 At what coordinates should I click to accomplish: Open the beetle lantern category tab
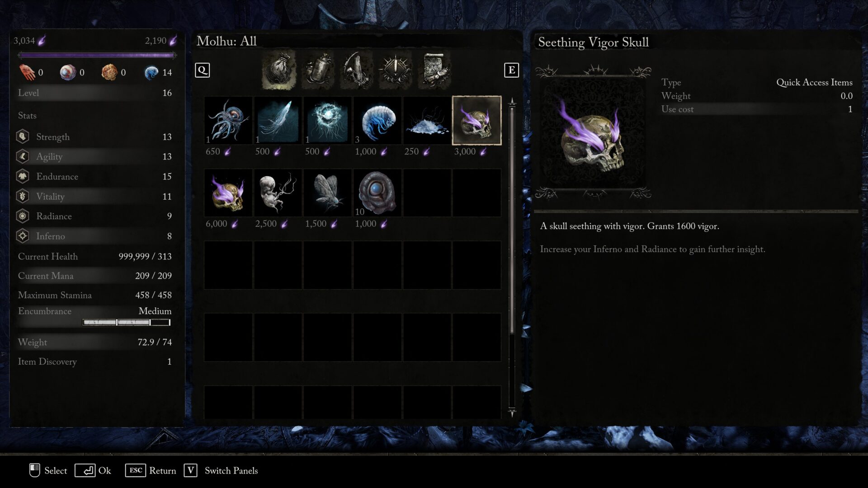[318, 70]
